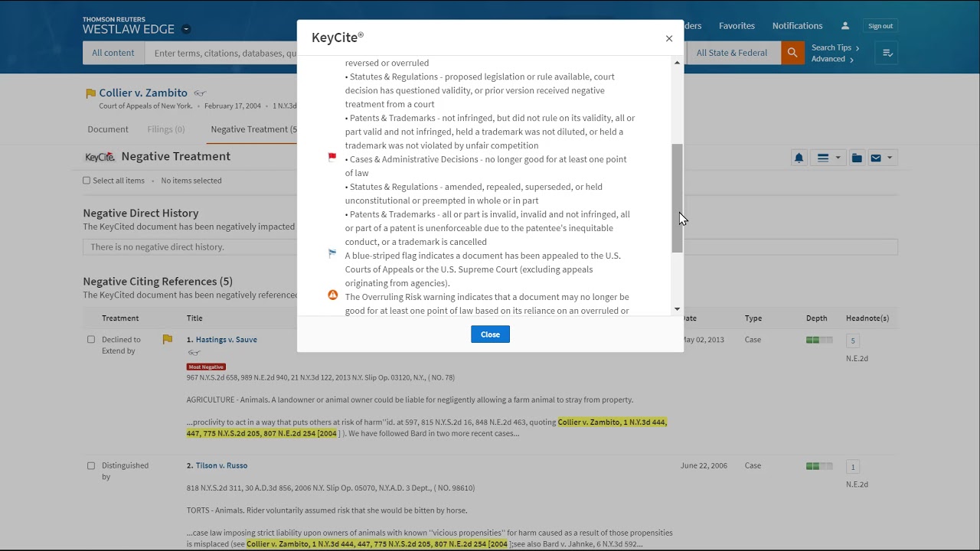980x551 pixels.
Task: Click the orange search magnifier button
Action: point(792,53)
